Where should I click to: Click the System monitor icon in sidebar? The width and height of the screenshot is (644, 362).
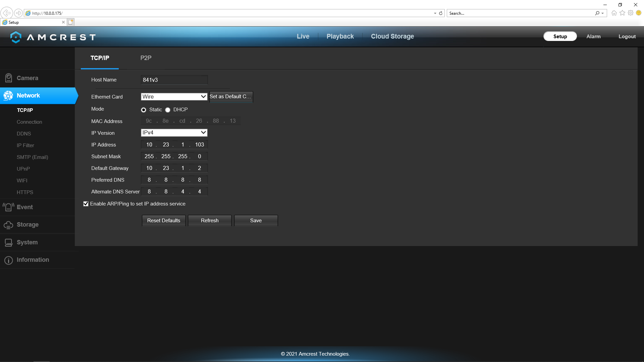pos(9,242)
